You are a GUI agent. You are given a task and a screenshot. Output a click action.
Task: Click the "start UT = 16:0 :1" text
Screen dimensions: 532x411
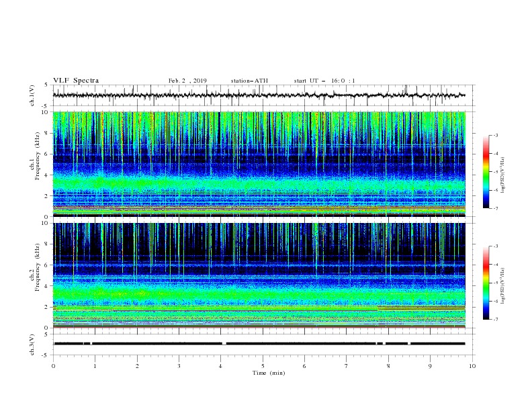pos(324,81)
